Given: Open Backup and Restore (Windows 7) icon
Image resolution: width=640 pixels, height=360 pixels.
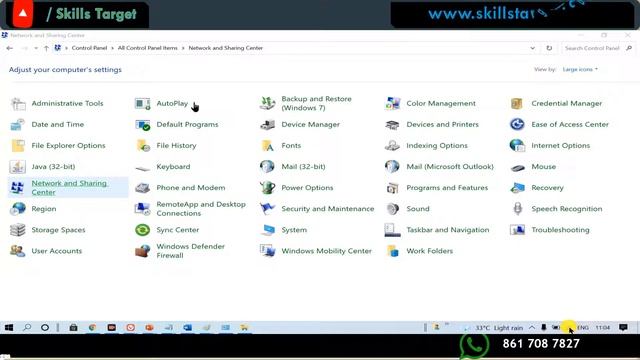Looking at the screenshot, I should click(x=267, y=104).
